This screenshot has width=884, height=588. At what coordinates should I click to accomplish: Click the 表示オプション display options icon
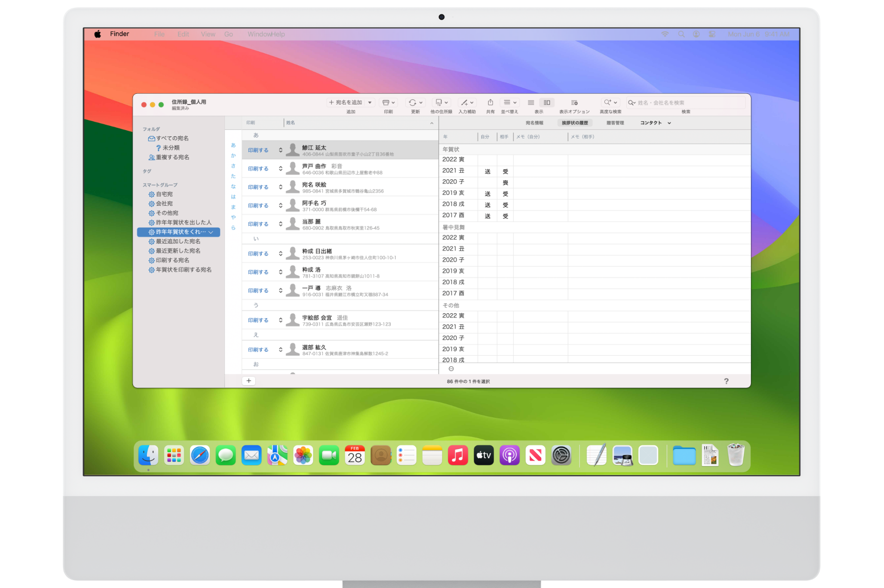pos(574,103)
